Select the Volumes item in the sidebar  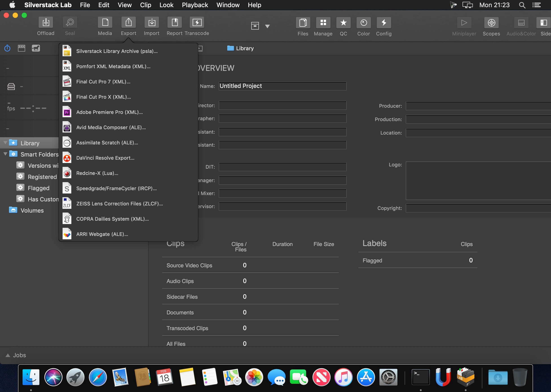point(32,211)
